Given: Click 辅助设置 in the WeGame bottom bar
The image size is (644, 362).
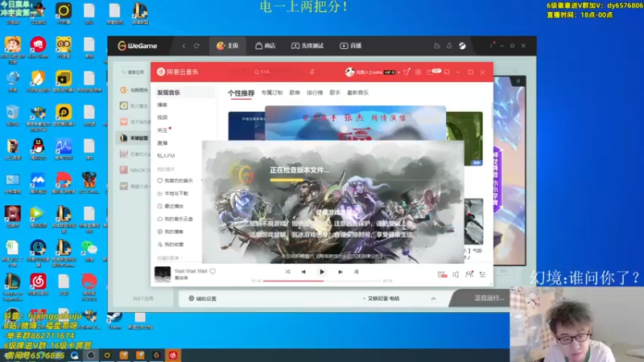Looking at the screenshot, I should [203, 298].
